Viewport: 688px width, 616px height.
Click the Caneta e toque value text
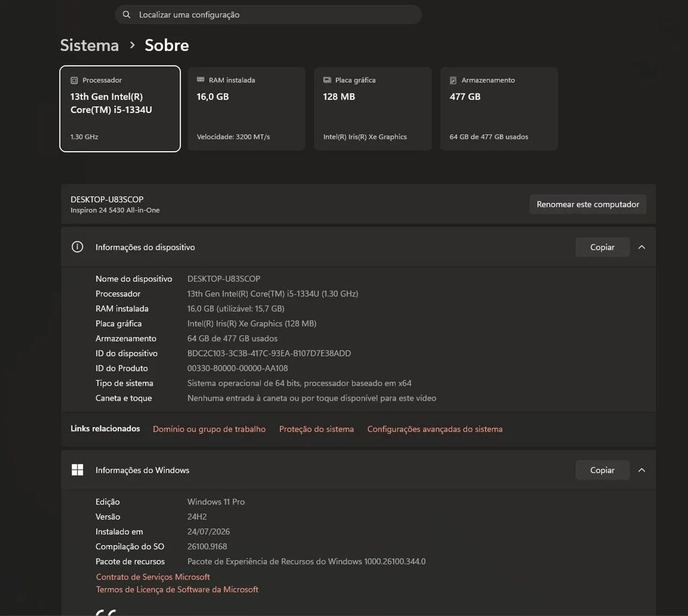(312, 398)
